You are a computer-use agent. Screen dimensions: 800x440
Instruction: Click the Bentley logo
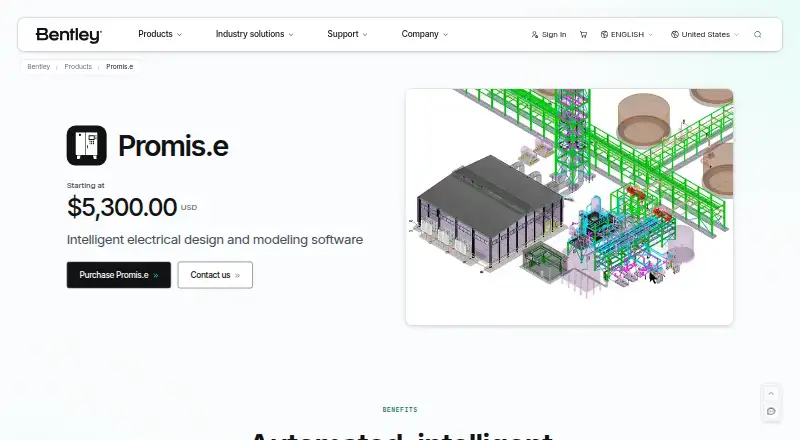(68, 35)
